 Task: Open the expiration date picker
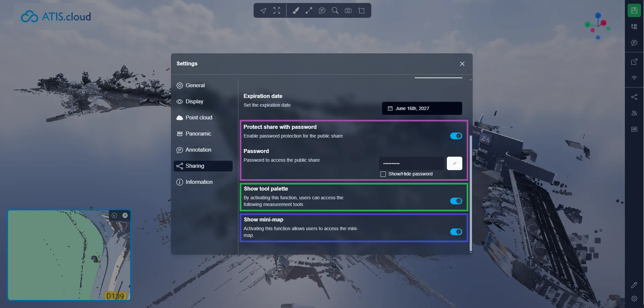point(421,108)
